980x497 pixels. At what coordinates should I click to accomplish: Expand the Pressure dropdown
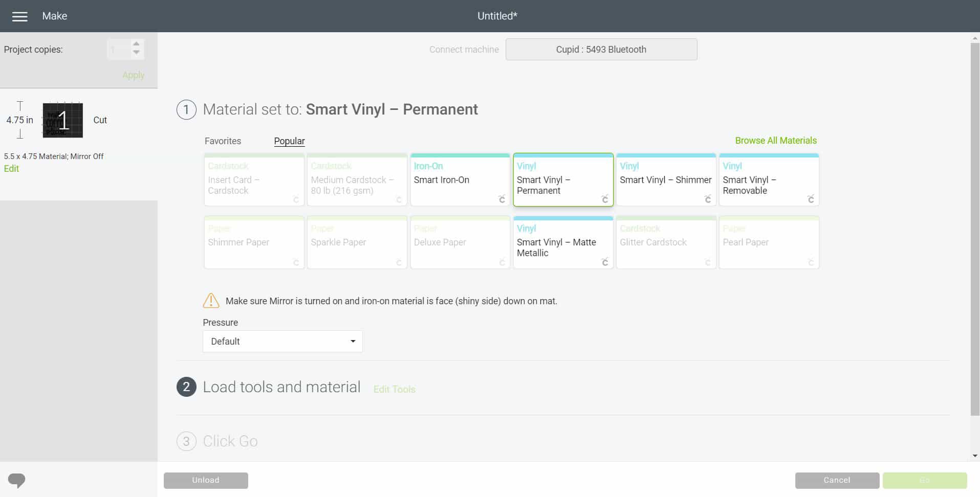pos(282,342)
